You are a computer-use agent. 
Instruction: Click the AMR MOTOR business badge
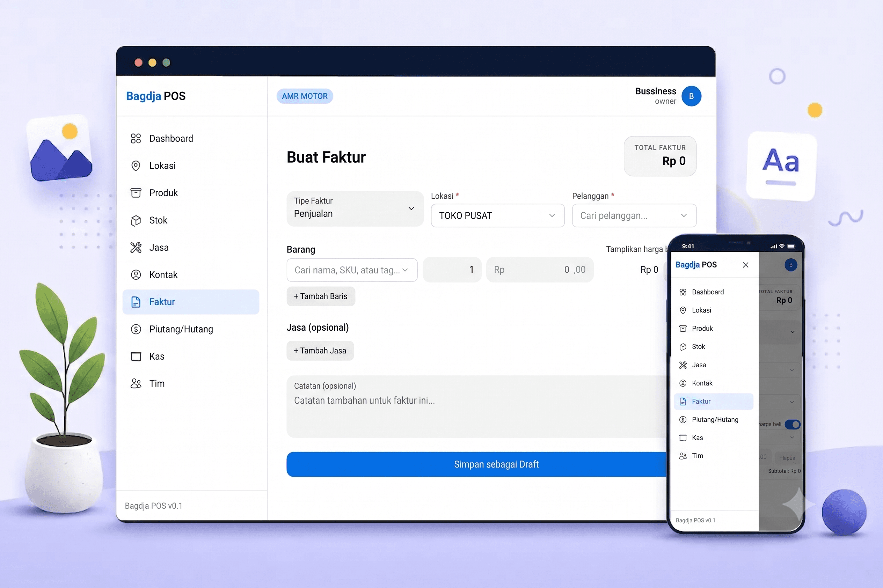click(305, 96)
